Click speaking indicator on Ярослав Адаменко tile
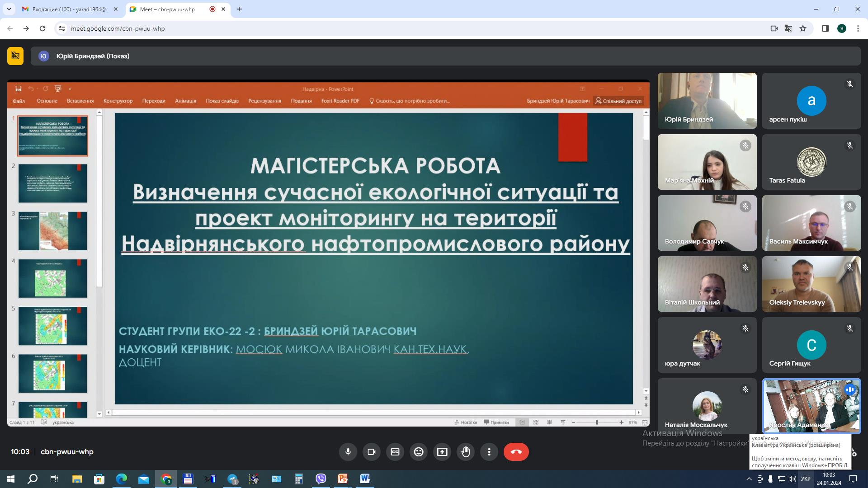The image size is (868, 488). [850, 389]
